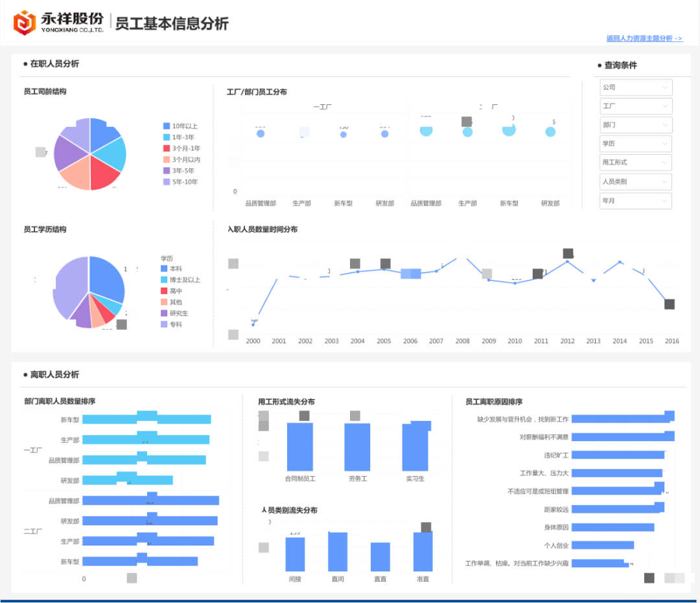Click the 永祥股份 company logo icon
The height and width of the screenshot is (603, 700).
[24, 21]
